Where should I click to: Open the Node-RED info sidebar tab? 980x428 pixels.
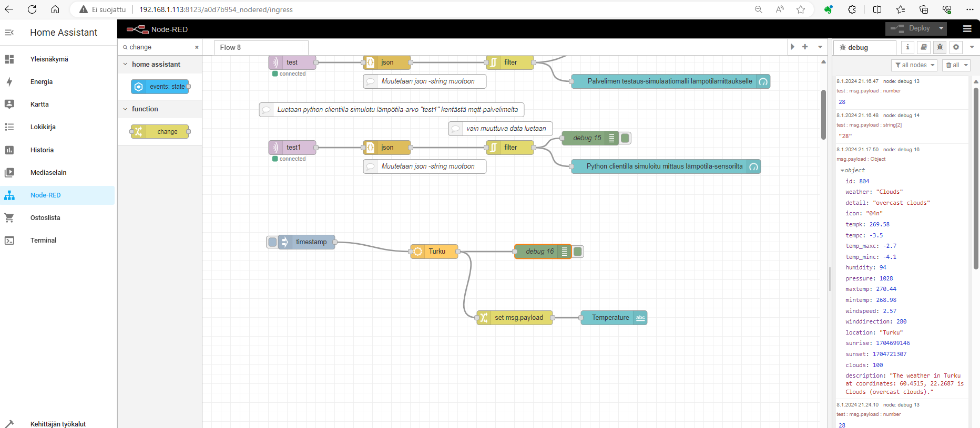[907, 47]
